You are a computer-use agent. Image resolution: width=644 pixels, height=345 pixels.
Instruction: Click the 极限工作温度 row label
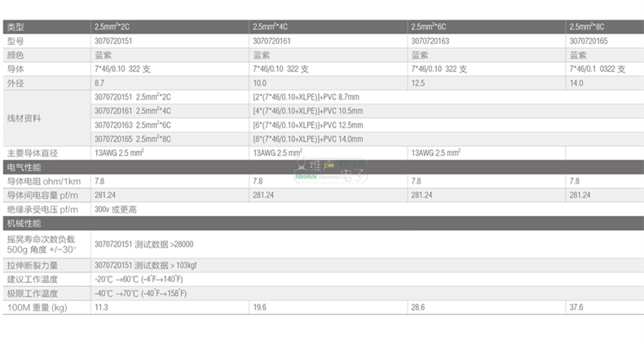click(x=33, y=294)
